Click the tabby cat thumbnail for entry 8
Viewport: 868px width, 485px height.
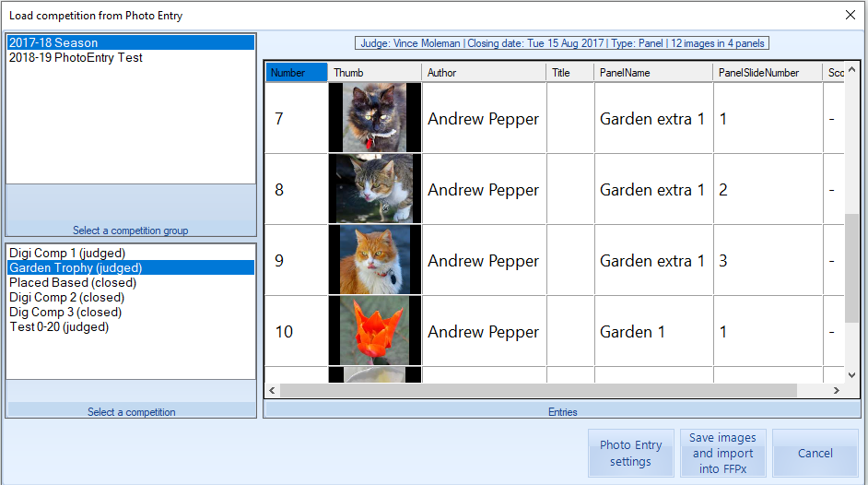point(374,189)
